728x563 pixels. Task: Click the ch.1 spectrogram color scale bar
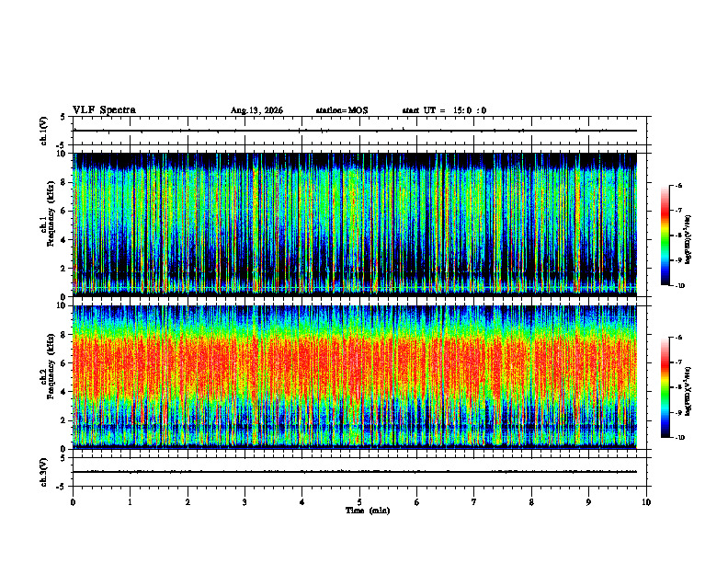click(x=665, y=236)
